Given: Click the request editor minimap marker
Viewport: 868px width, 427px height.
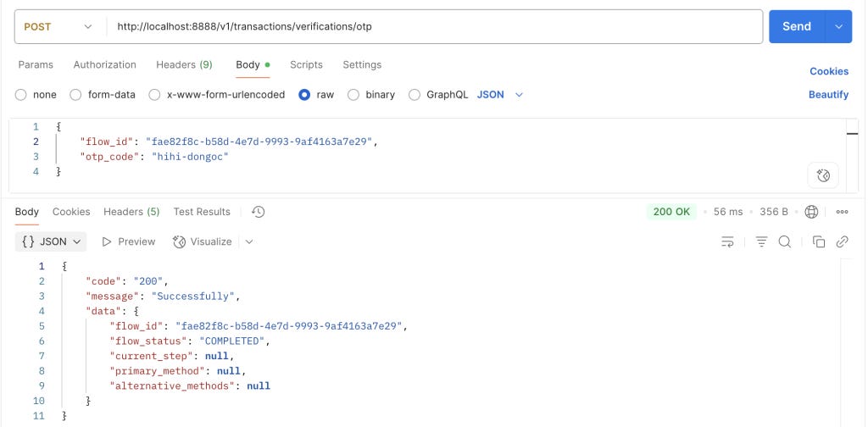Looking at the screenshot, I should (853, 133).
